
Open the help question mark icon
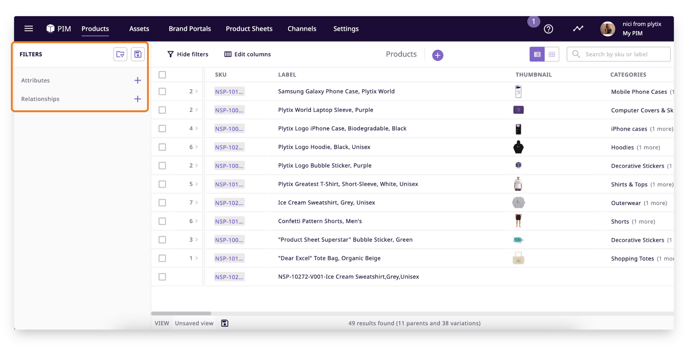coord(548,29)
